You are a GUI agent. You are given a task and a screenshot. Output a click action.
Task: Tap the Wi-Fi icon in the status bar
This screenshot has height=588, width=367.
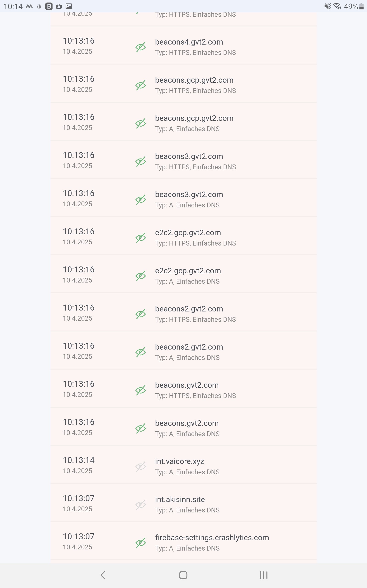pyautogui.click(x=337, y=6)
